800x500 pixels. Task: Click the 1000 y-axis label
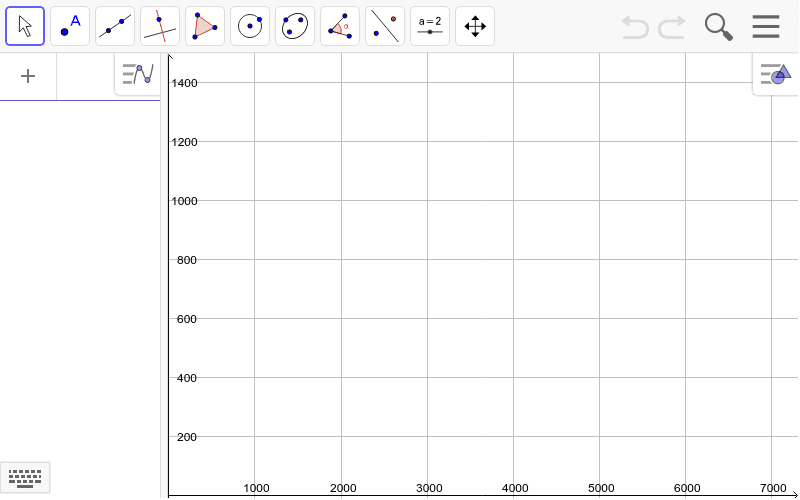[184, 201]
